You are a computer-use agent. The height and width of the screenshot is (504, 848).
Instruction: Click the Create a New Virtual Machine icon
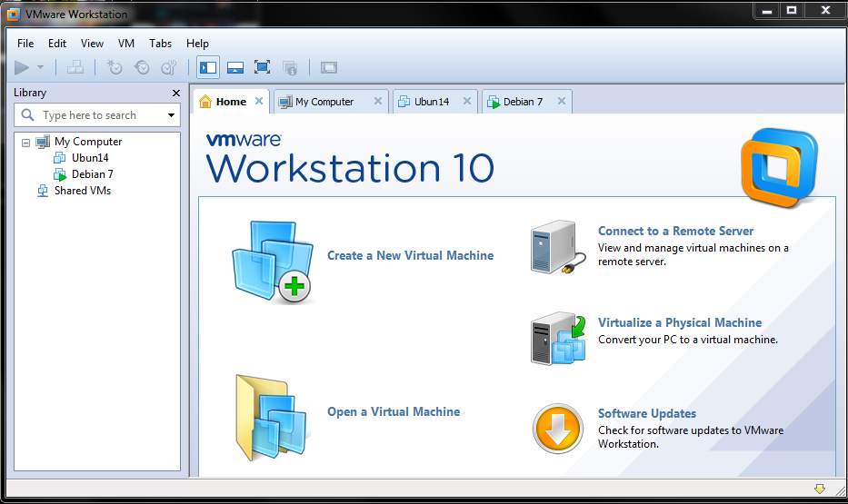click(273, 262)
